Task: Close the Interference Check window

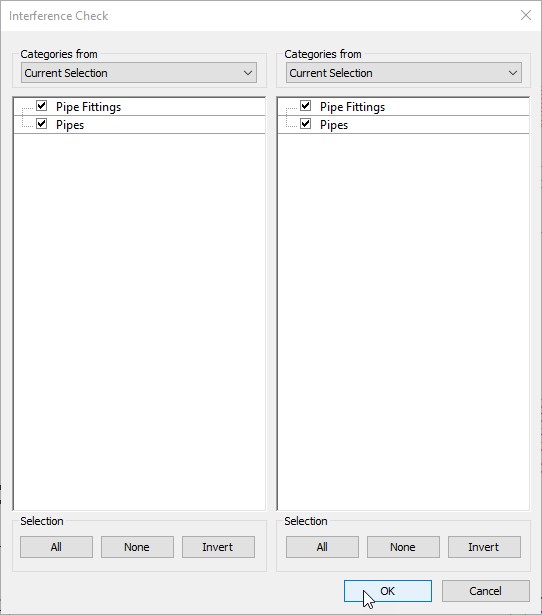Action: pyautogui.click(x=526, y=15)
